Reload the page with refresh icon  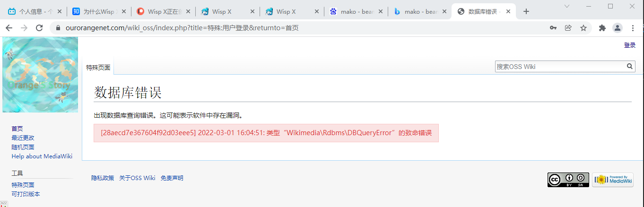pyautogui.click(x=39, y=28)
